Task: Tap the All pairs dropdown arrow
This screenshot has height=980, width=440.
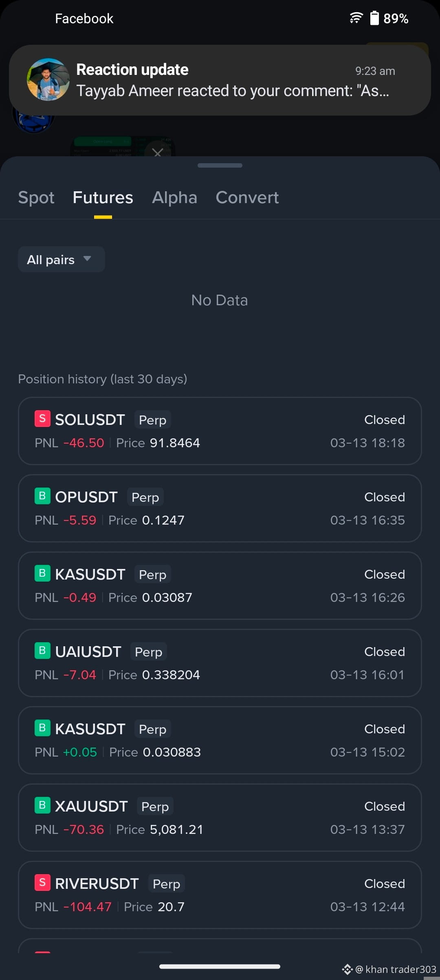Action: point(87,258)
